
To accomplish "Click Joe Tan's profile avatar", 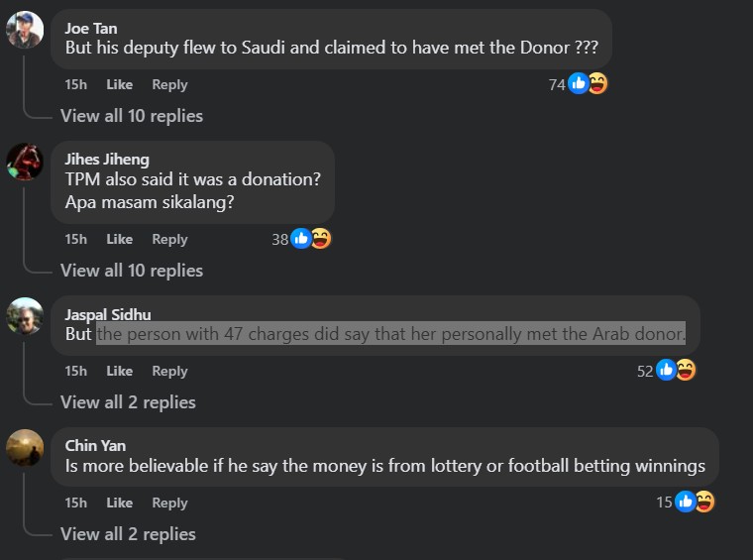I will tap(25, 30).
